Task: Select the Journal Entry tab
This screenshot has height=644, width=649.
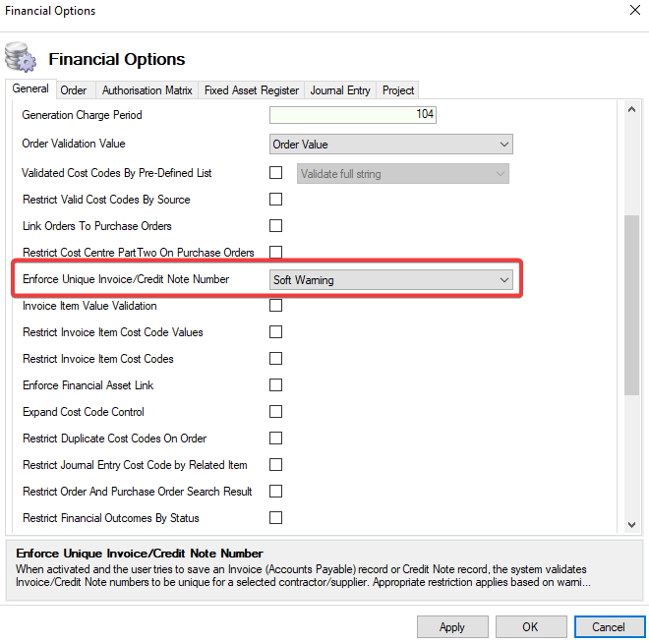Action: (340, 90)
